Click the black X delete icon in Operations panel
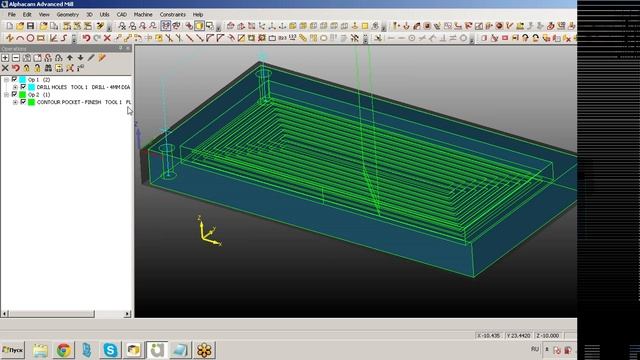 (x=5, y=68)
